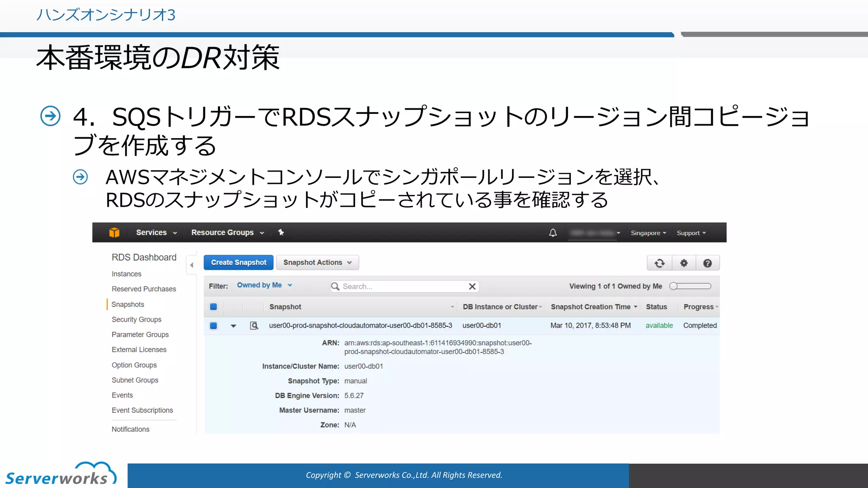Focus the snapshot Search input field
Viewport: 868px width, 488px height.
click(x=404, y=286)
